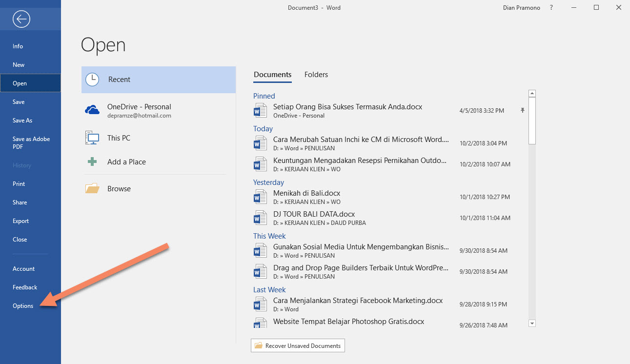This screenshot has width=630, height=364.
Task: Click the Dian Pramono account name
Action: pyautogui.click(x=521, y=7)
